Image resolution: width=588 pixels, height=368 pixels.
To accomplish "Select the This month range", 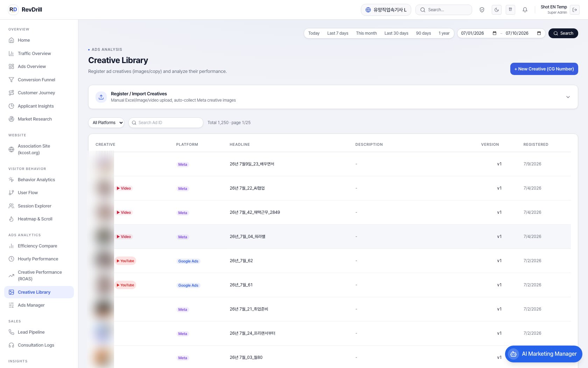I will point(366,33).
